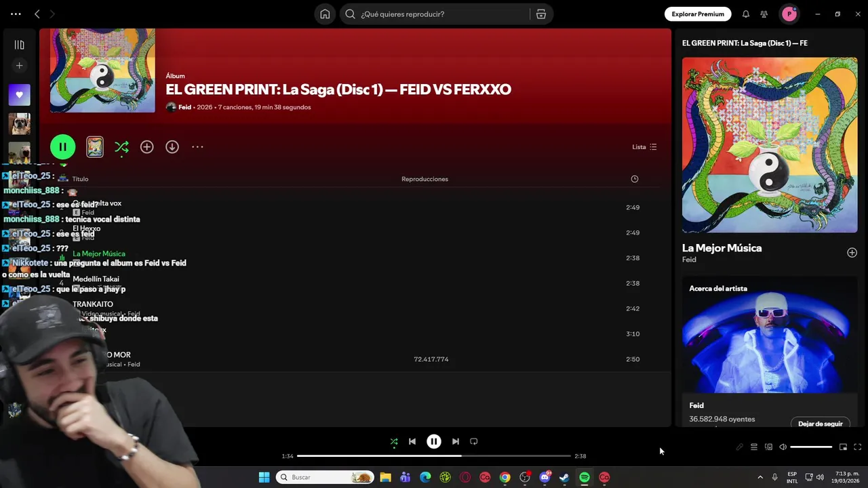The image size is (868, 488).
Task: Open Steam from the taskbar
Action: tap(564, 477)
